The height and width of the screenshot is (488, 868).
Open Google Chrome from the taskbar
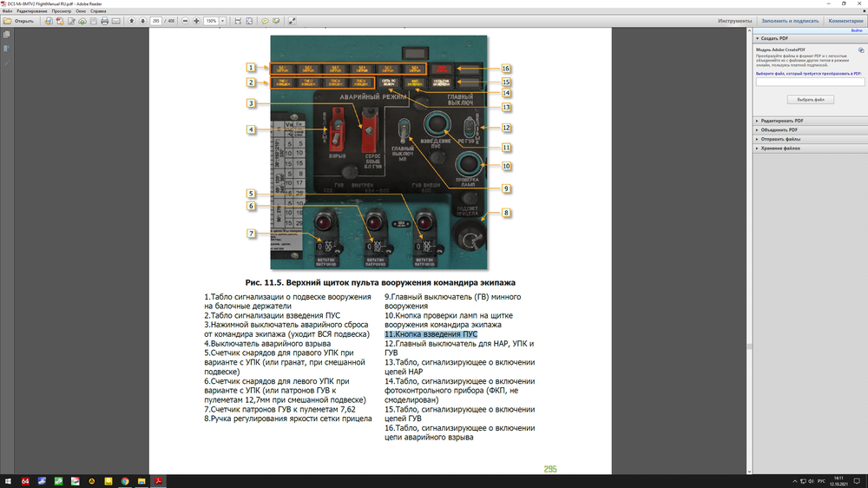tap(124, 481)
